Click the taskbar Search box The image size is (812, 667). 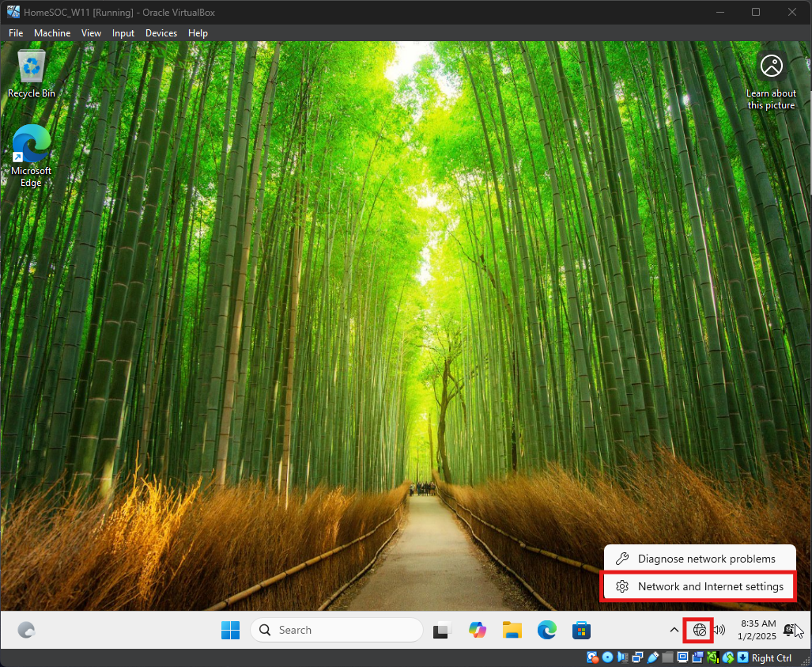337,630
